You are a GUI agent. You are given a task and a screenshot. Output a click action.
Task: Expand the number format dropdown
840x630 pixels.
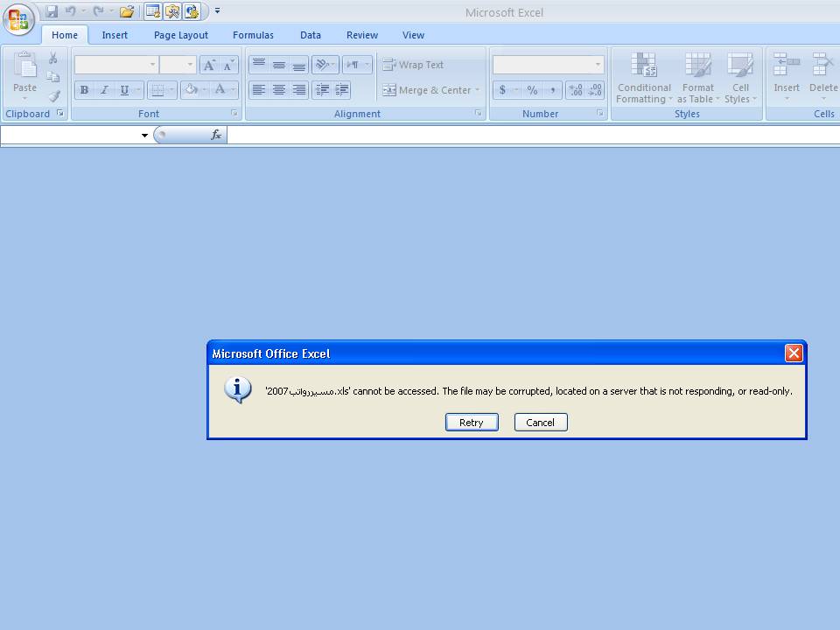point(598,65)
